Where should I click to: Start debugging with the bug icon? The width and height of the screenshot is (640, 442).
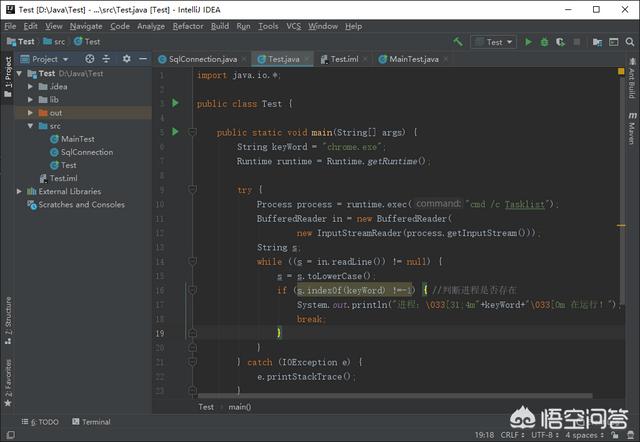coord(544,42)
